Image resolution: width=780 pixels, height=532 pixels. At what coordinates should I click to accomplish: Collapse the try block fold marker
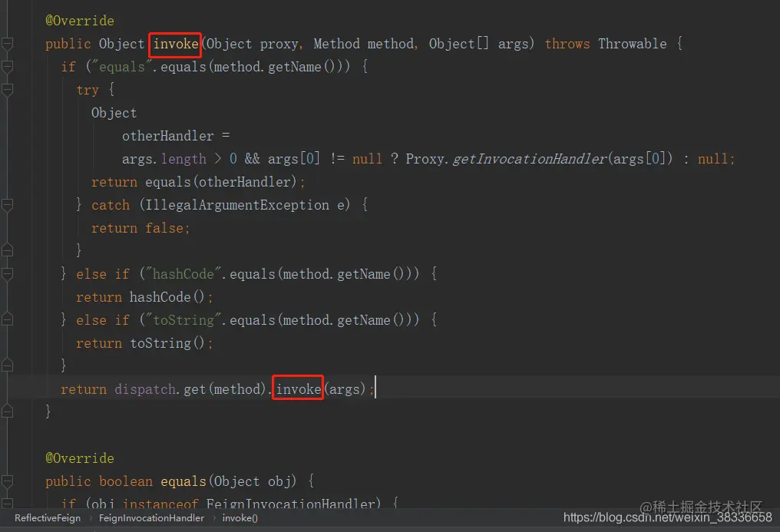tap(7, 90)
